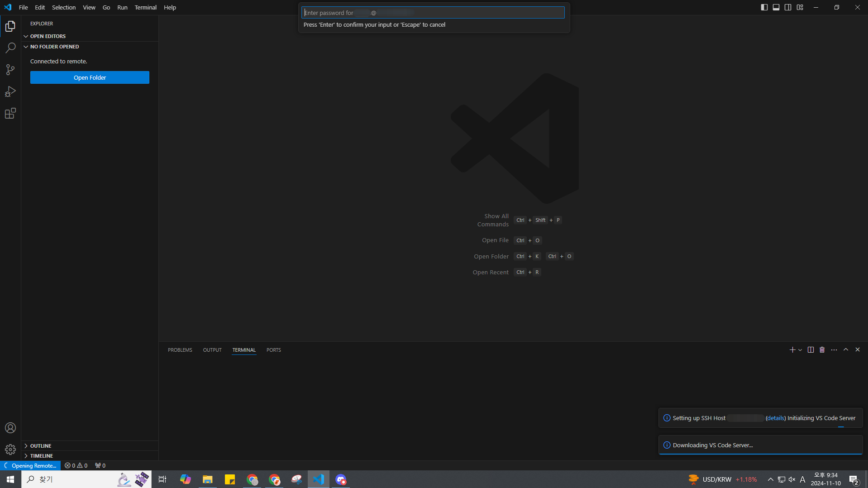Open the Explorer view in activity bar
The height and width of the screenshot is (488, 868).
coord(10,26)
